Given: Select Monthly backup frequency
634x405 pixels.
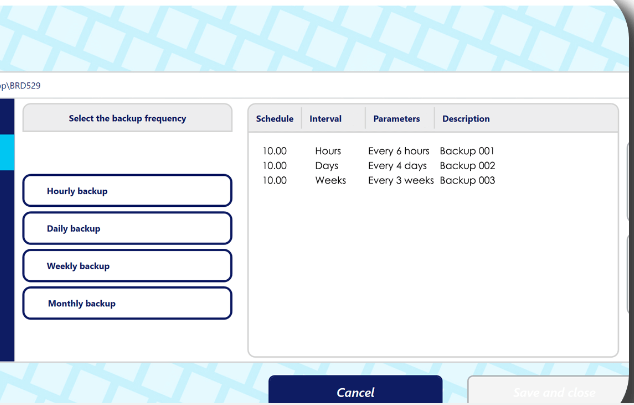Looking at the screenshot, I should point(127,304).
